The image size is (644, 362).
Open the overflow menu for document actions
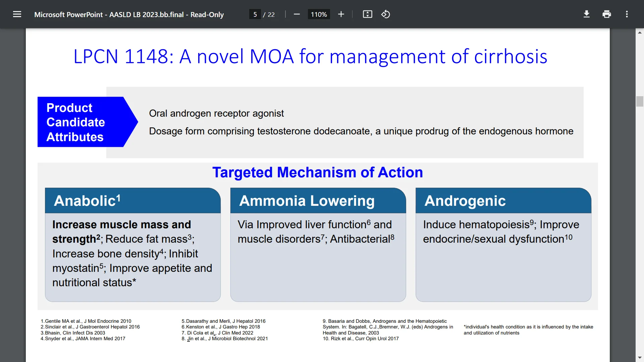pyautogui.click(x=627, y=14)
